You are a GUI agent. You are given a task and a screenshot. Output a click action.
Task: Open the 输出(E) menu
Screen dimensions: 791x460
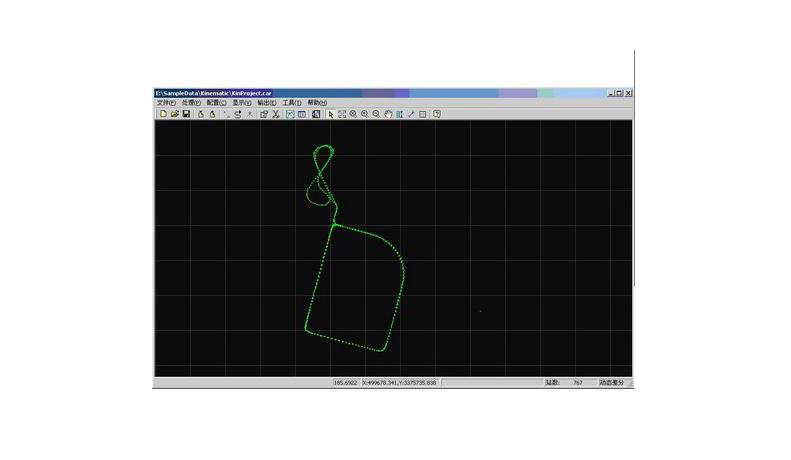[266, 102]
